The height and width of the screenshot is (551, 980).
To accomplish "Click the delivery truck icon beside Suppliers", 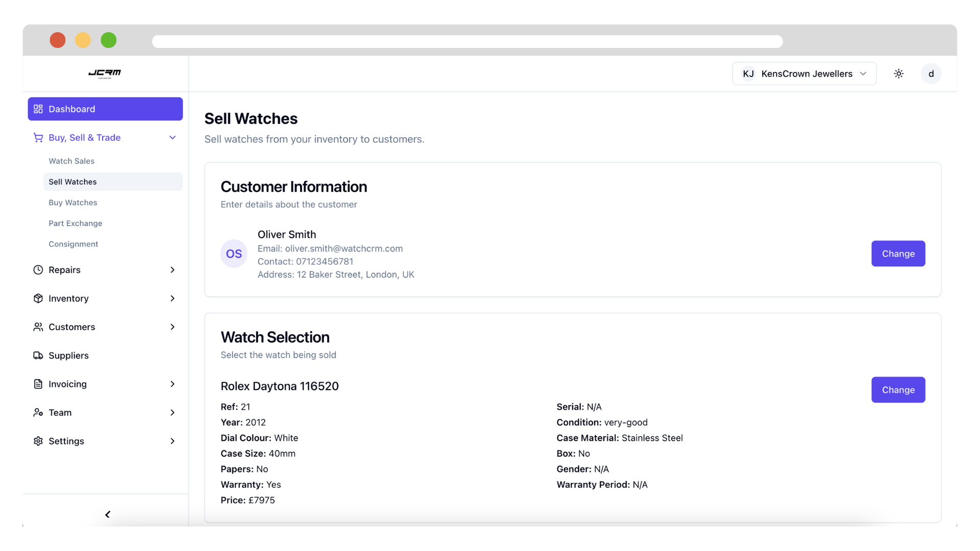I will pos(38,356).
